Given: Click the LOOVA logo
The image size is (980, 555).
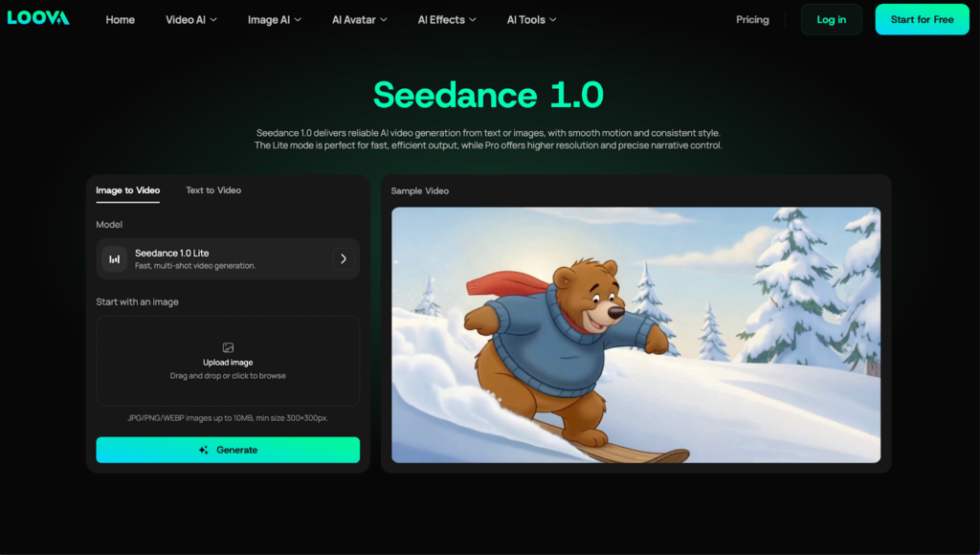Looking at the screenshot, I should click(38, 18).
